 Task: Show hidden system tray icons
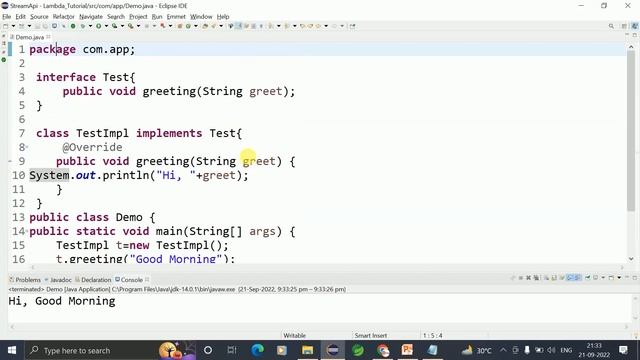tap(503, 350)
